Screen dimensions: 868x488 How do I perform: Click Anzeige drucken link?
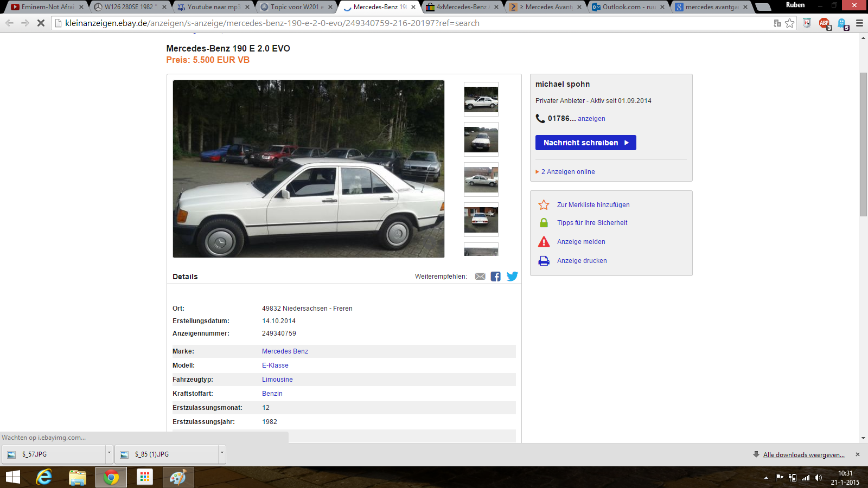(x=582, y=261)
